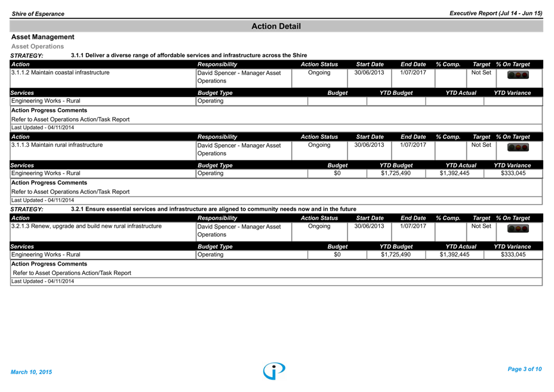The width and height of the screenshot is (554, 392).
Task: Click the blue logo icon in the footer
Action: [274, 371]
